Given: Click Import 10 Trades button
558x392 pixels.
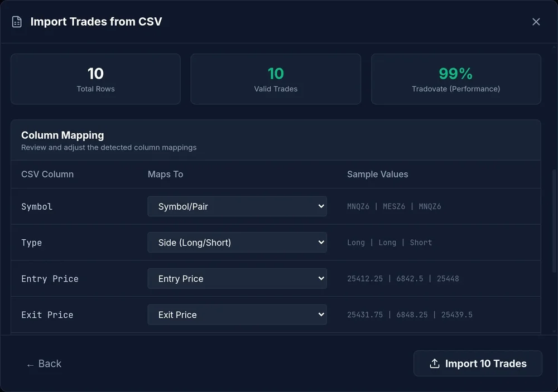Looking at the screenshot, I should (x=478, y=364).
